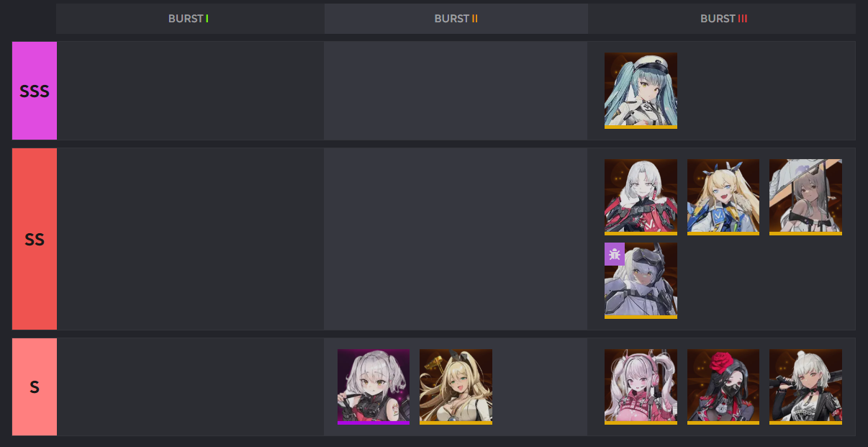This screenshot has height=447, width=868.
Task: Click the empty Burst I cell in S row
Action: point(190,387)
